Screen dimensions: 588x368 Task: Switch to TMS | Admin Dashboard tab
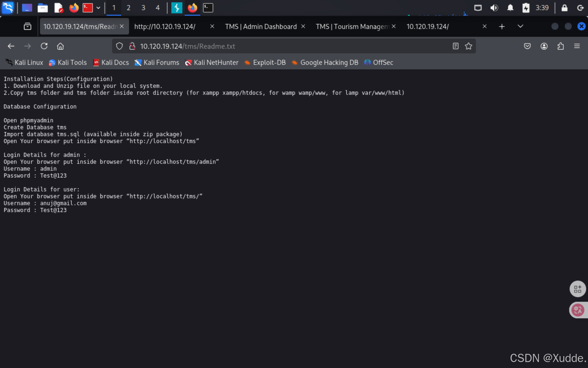click(x=261, y=27)
